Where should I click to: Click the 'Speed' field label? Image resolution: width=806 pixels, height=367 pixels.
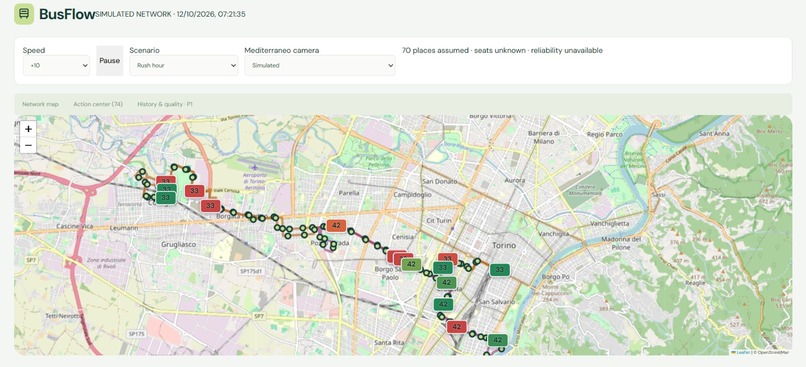[x=34, y=50]
